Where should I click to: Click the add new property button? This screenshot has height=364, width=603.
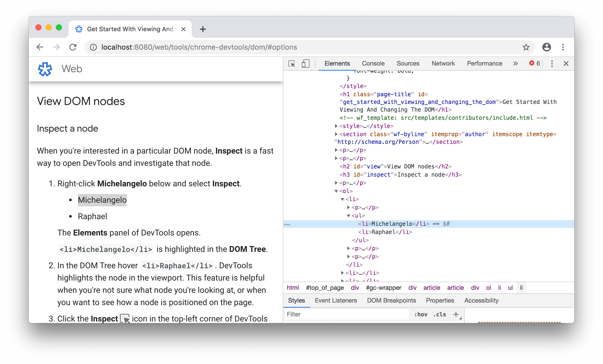tap(456, 315)
